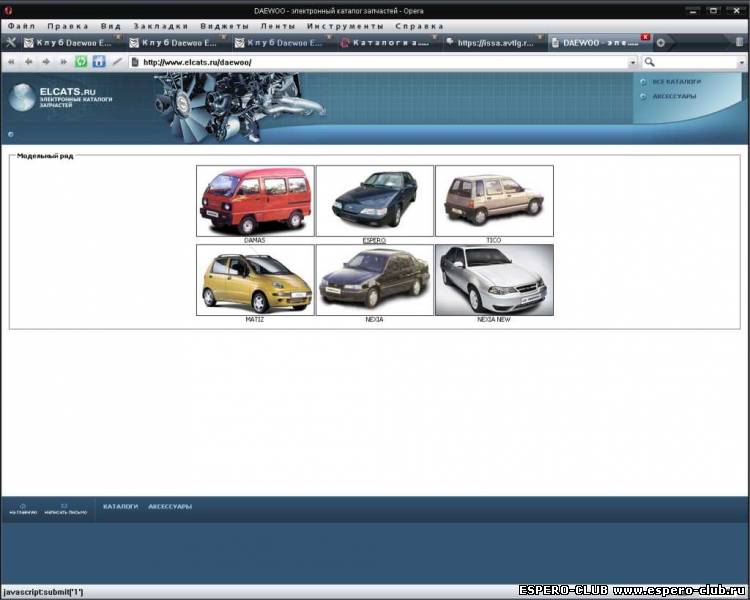Click the rewind navigation button

[x=11, y=62]
